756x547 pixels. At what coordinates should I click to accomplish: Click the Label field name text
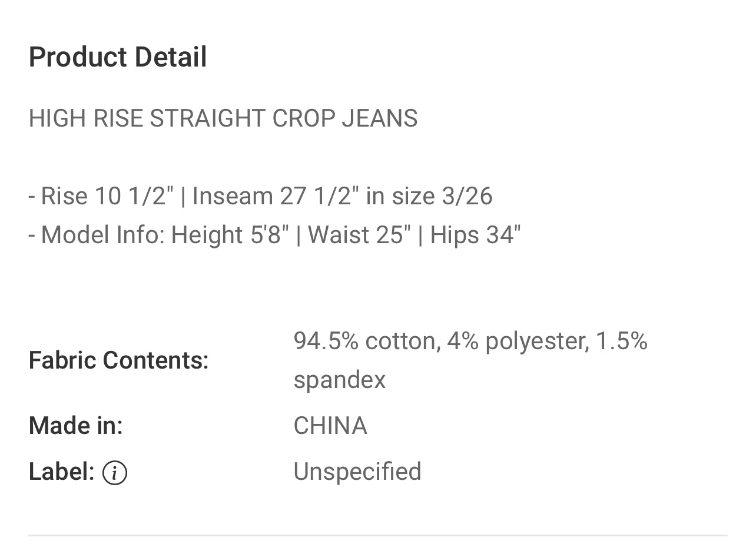tap(61, 472)
